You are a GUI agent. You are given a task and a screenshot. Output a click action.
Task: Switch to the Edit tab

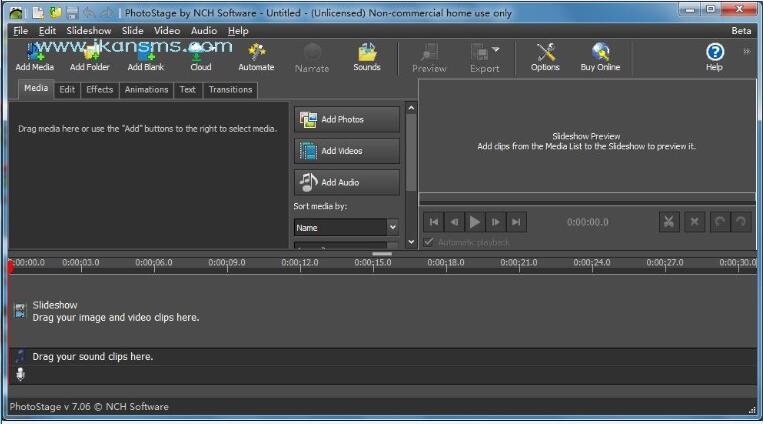(x=67, y=90)
